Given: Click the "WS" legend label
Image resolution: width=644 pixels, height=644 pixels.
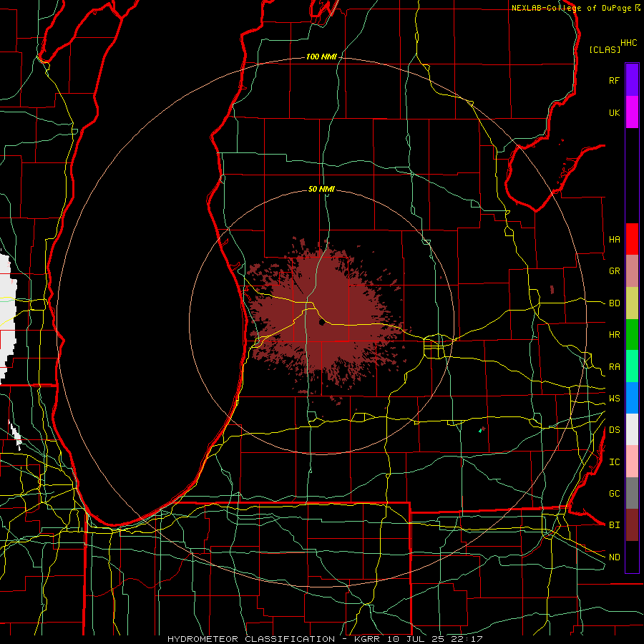Looking at the screenshot, I should (x=615, y=399).
